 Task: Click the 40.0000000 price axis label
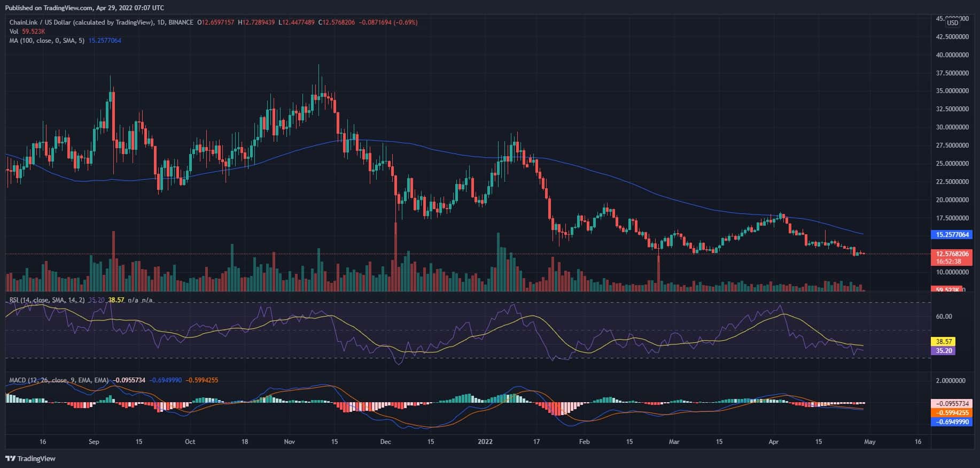point(952,55)
